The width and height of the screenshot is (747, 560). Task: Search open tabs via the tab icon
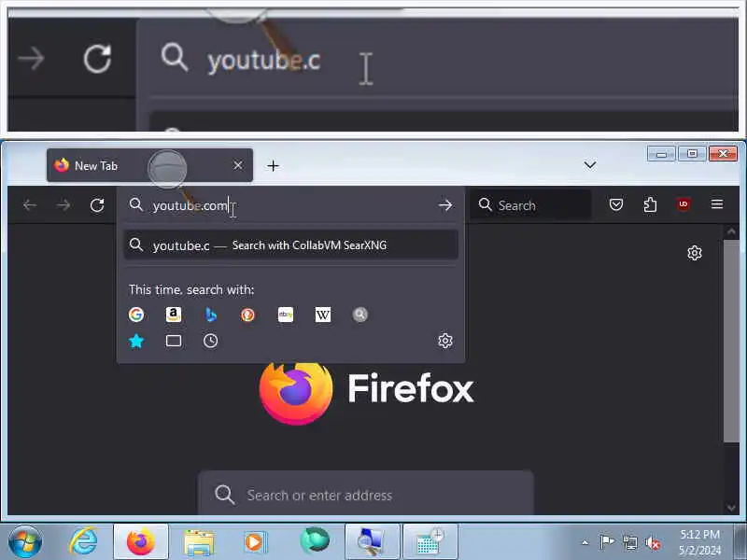click(x=174, y=341)
